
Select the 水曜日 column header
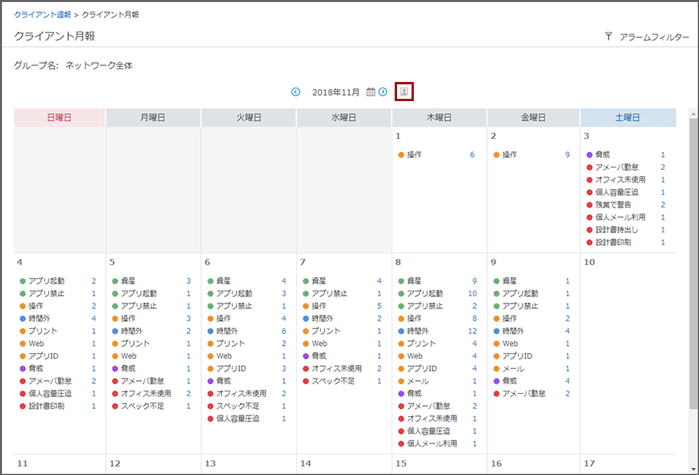pyautogui.click(x=344, y=117)
